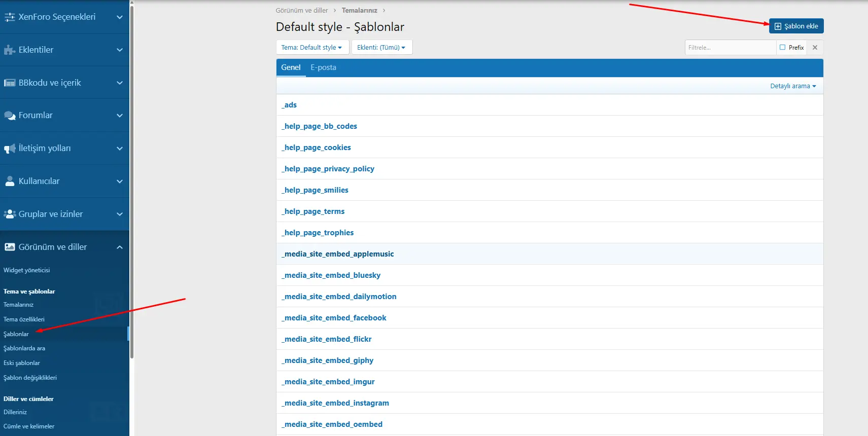The height and width of the screenshot is (436, 868).
Task: Open _media_site_embed_flickr template
Action: coord(327,339)
